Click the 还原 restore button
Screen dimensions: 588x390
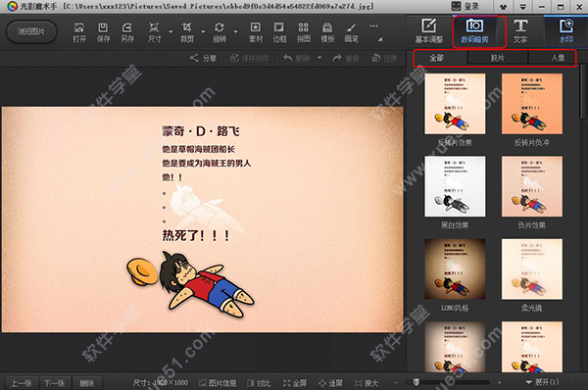[x=384, y=58]
